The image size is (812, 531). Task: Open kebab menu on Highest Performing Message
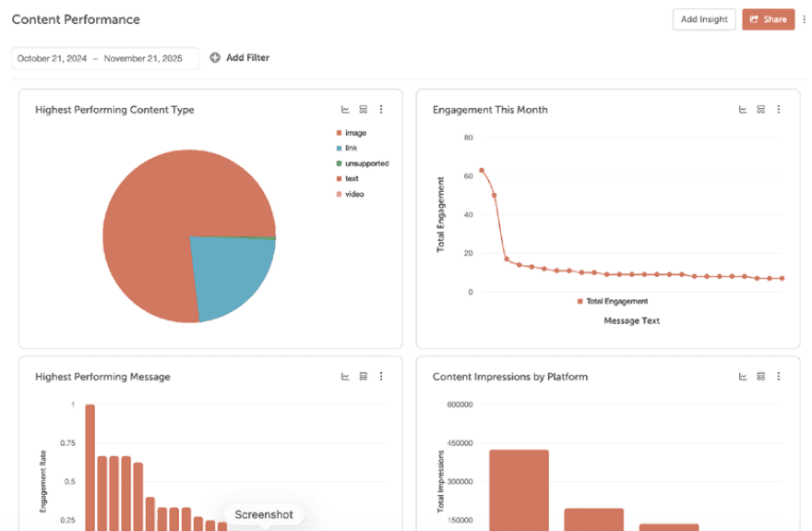tap(381, 376)
